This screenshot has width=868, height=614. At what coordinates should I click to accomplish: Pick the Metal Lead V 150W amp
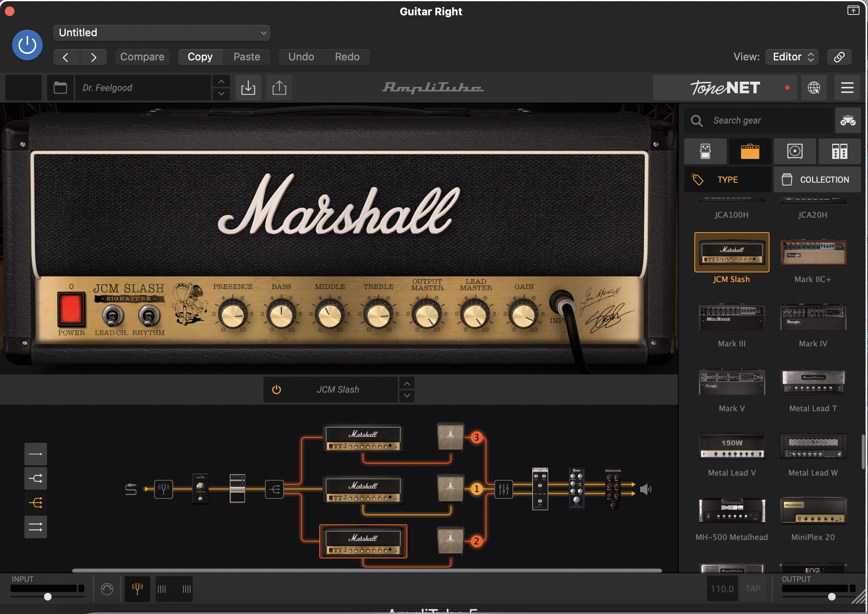tap(732, 446)
